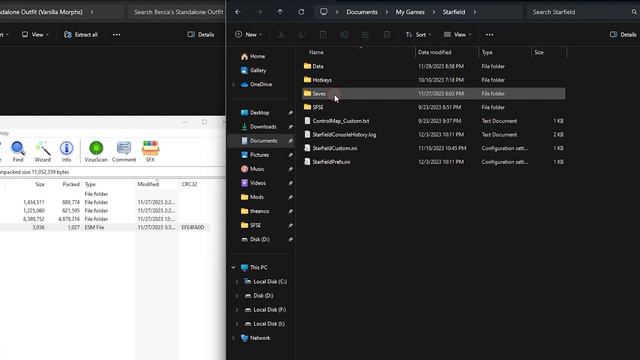Image resolution: width=640 pixels, height=360 pixels.
Task: Click the Cut icon in Starfield toolbar
Action: point(281,35)
